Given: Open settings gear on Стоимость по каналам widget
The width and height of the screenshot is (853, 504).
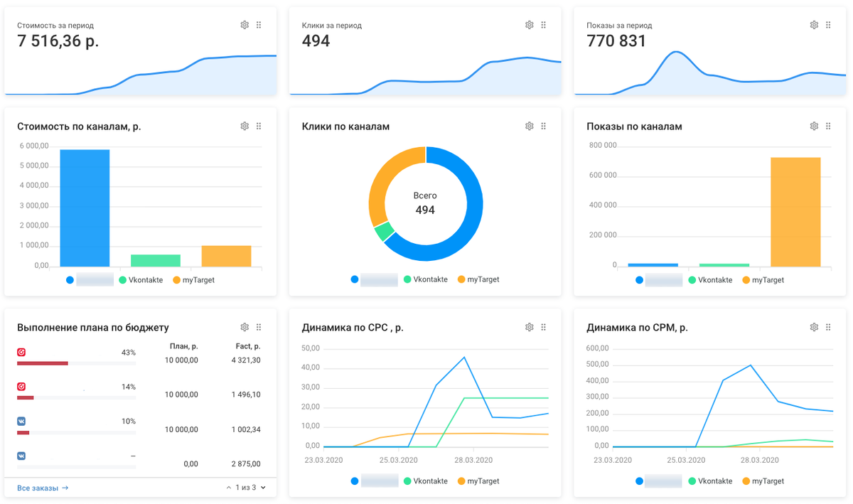Looking at the screenshot, I should pos(245,126).
